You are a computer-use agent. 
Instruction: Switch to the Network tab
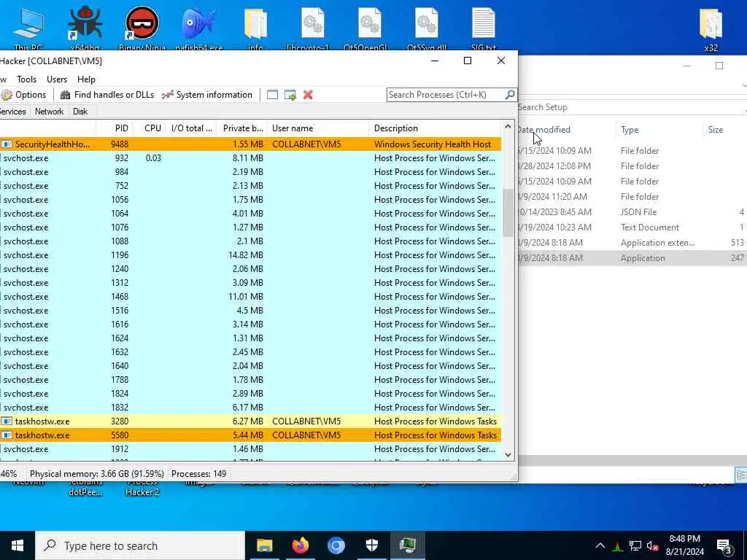(x=49, y=112)
